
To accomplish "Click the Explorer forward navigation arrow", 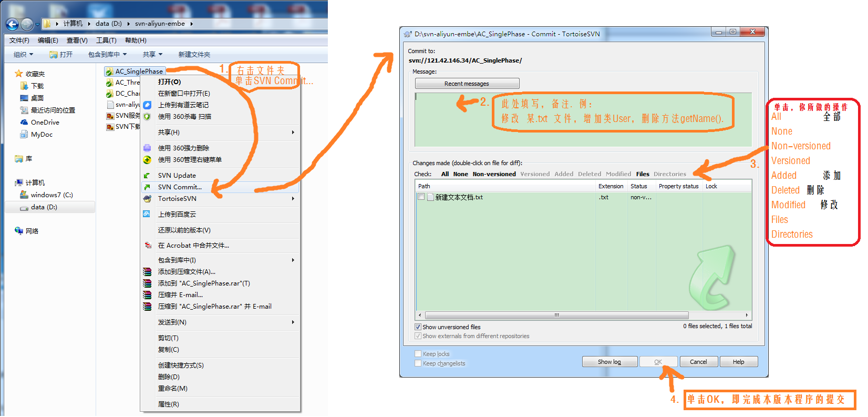I will pyautogui.click(x=27, y=24).
